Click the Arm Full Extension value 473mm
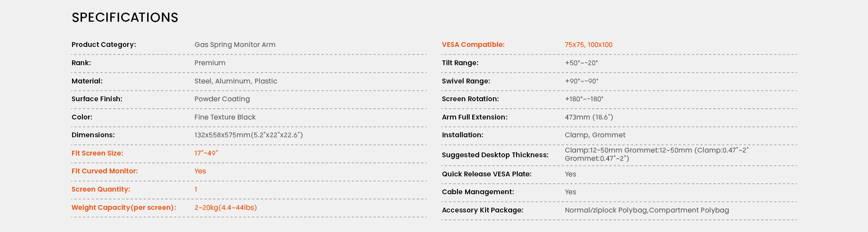This screenshot has width=868, height=232. [589, 117]
